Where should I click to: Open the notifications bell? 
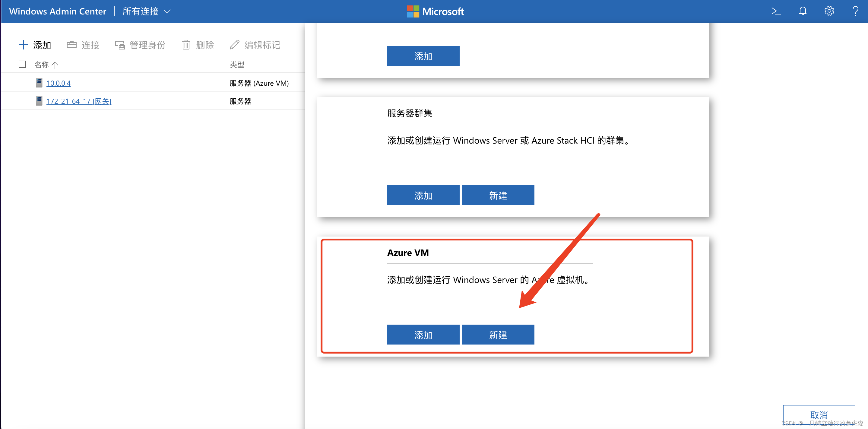click(x=803, y=11)
